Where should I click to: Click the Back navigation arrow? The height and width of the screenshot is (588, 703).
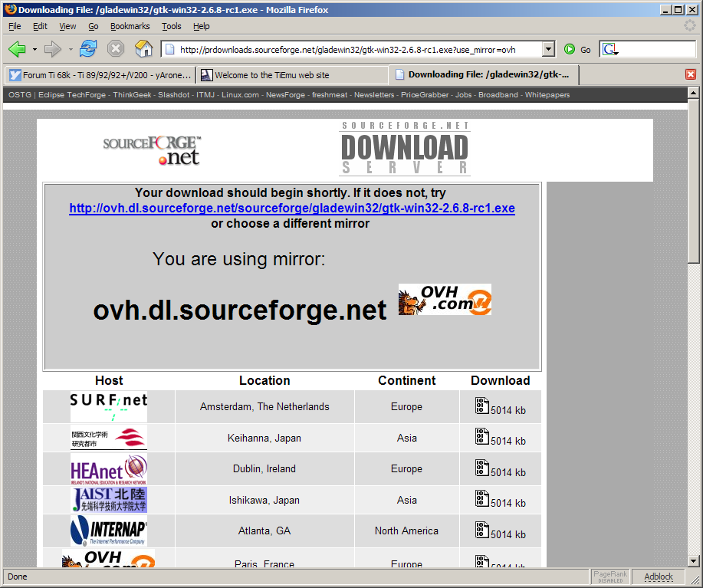(17, 49)
